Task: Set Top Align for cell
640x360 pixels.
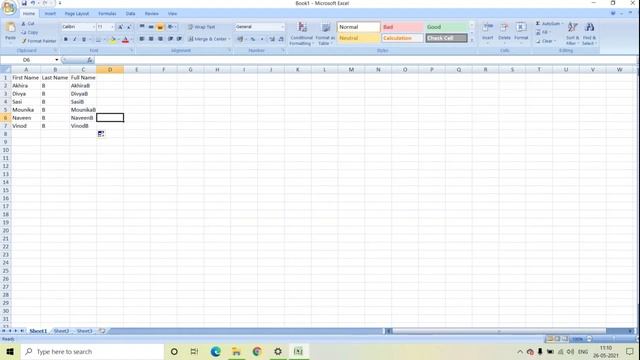Action: tap(142, 27)
